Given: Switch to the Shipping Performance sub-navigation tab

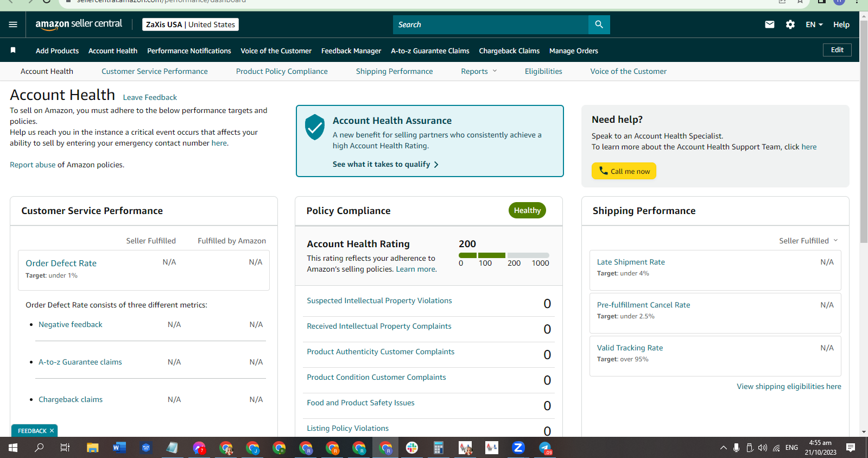Looking at the screenshot, I should click(x=395, y=71).
